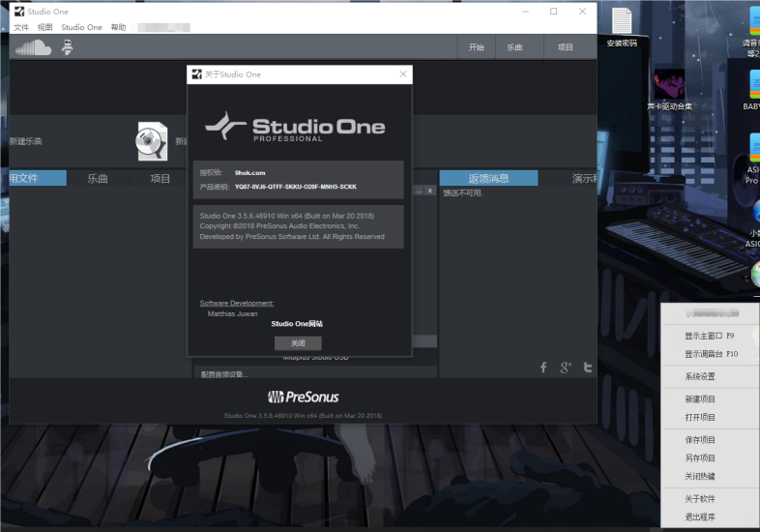Click 配置音频设备 link

(x=224, y=374)
